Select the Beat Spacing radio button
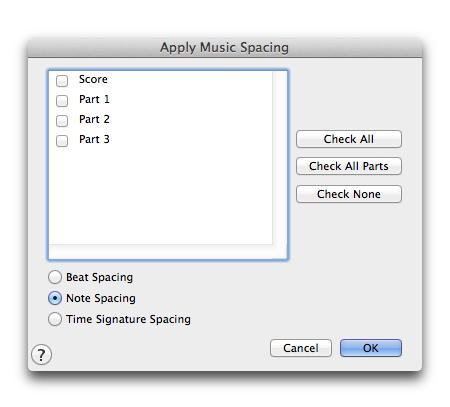Image resolution: width=450 pixels, height=407 pixels. click(55, 277)
